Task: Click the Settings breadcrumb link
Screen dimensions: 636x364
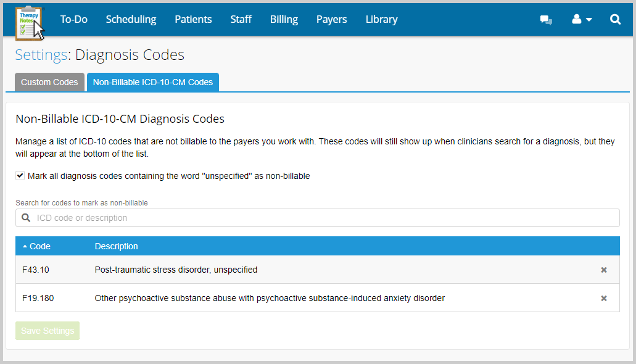Action: coord(41,55)
